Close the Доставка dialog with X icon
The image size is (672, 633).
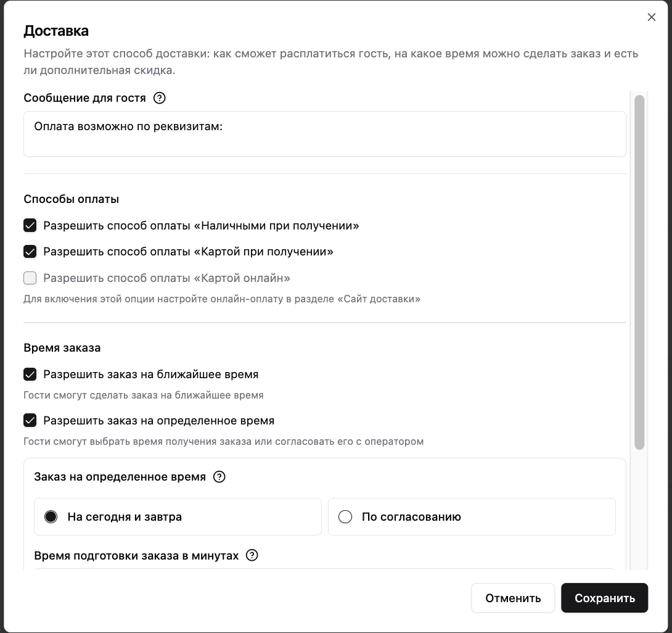coord(652,17)
